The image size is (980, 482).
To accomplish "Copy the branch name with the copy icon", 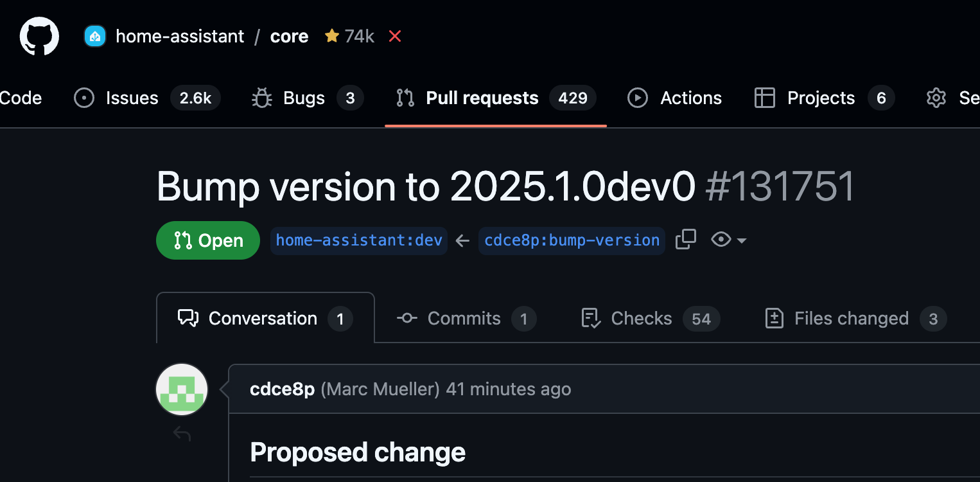I will [x=686, y=240].
